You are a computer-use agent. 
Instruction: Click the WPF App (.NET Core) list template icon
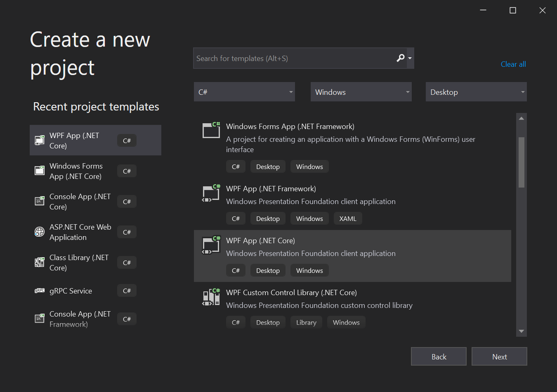pyautogui.click(x=211, y=245)
